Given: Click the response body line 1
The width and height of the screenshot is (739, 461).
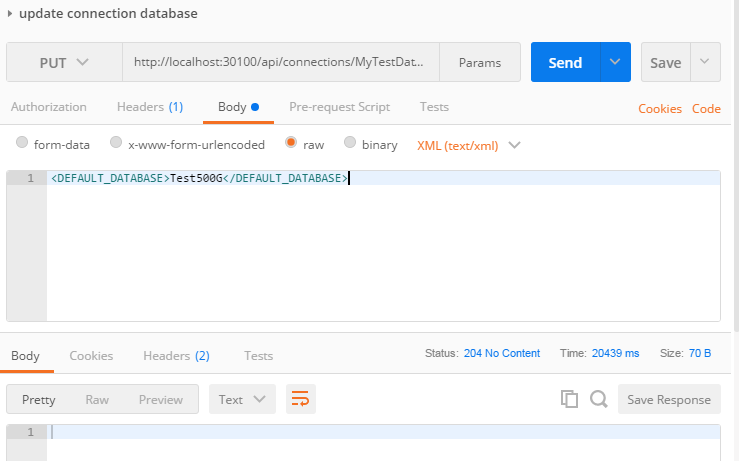Looking at the screenshot, I should 383,432.
